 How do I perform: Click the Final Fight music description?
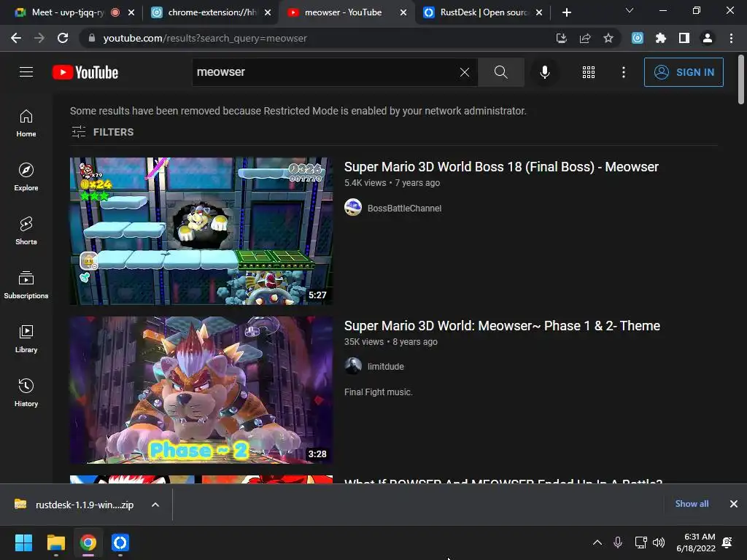pos(379,392)
